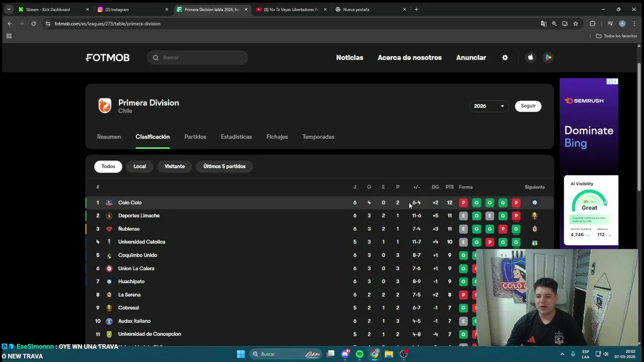The height and width of the screenshot is (362, 644).
Task: Open the Google Play store icon
Action: pos(548,57)
